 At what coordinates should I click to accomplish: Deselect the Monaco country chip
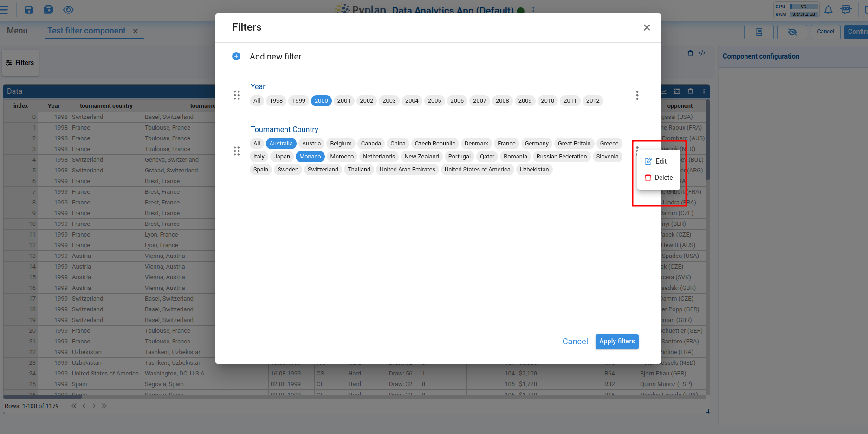(x=310, y=157)
